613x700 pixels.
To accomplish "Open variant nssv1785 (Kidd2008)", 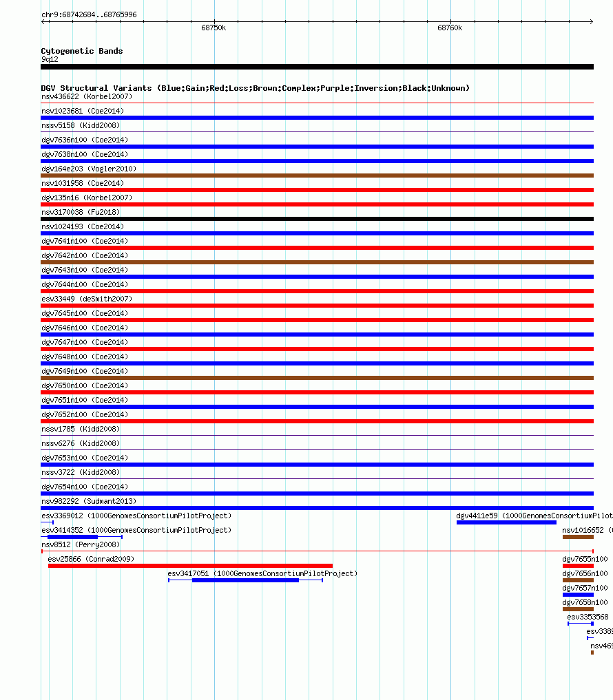I will coord(81,429).
